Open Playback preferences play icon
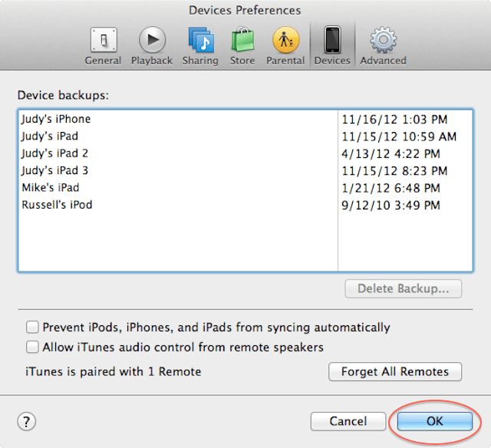Image resolution: width=491 pixels, height=448 pixels. (152, 40)
